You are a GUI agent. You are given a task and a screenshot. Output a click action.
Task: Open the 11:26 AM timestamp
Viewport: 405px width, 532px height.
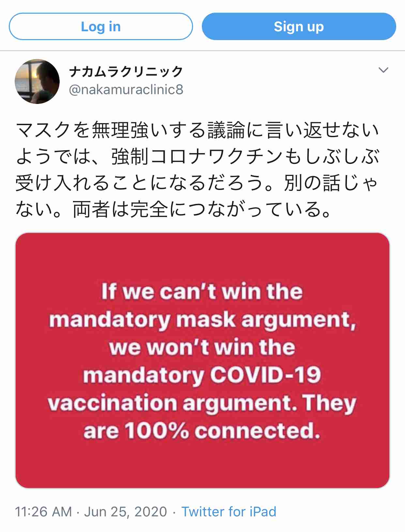43,511
